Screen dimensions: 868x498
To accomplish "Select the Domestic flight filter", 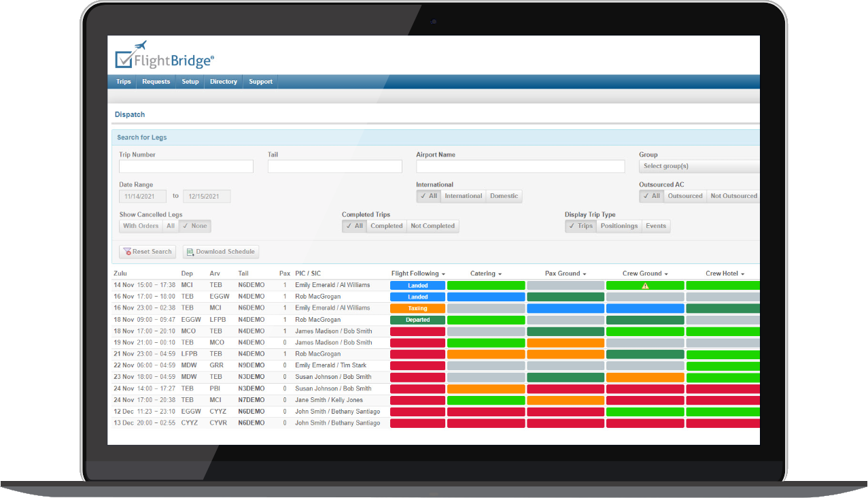I will click(x=504, y=196).
